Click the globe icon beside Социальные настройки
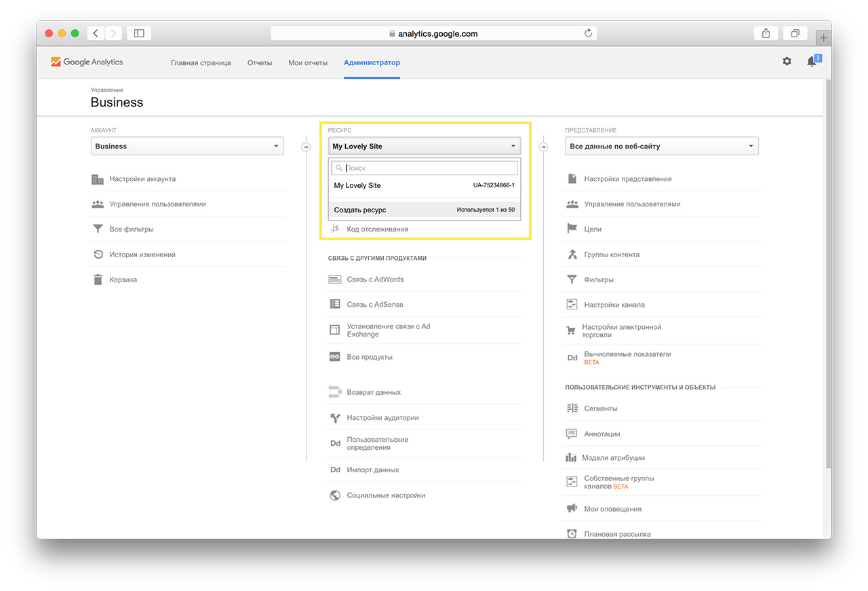The width and height of the screenshot is (868, 591). pos(334,495)
